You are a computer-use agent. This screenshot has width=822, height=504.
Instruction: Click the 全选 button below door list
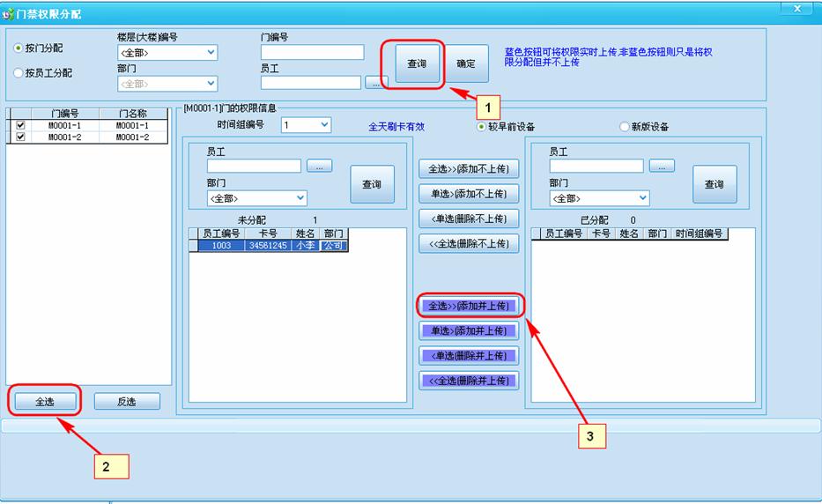tap(46, 401)
